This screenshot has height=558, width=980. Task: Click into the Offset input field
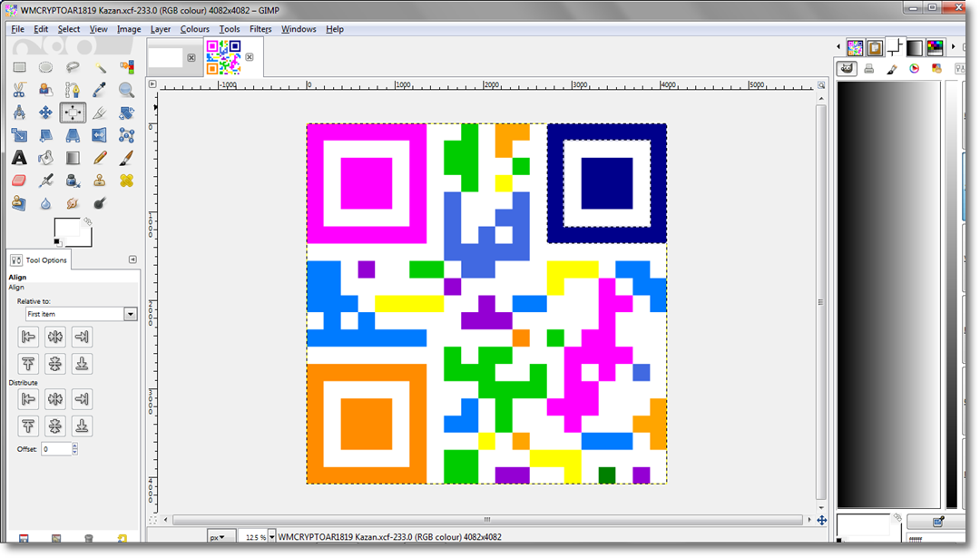coord(56,448)
